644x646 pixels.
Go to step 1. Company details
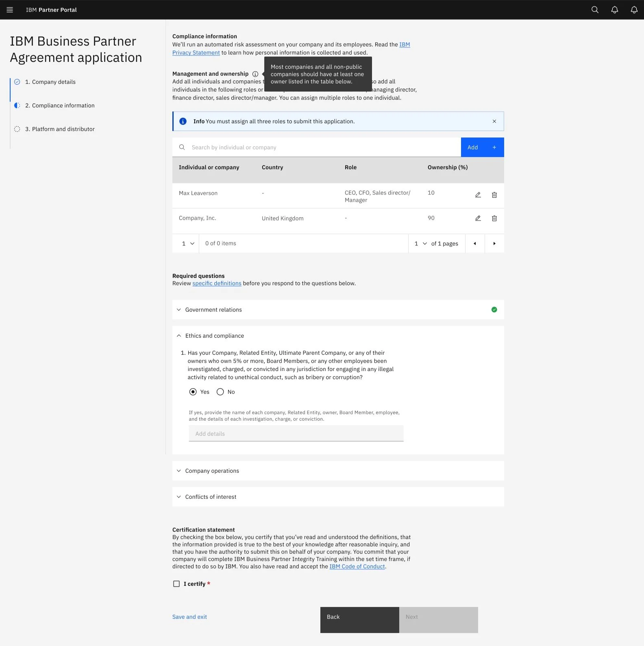pos(50,82)
